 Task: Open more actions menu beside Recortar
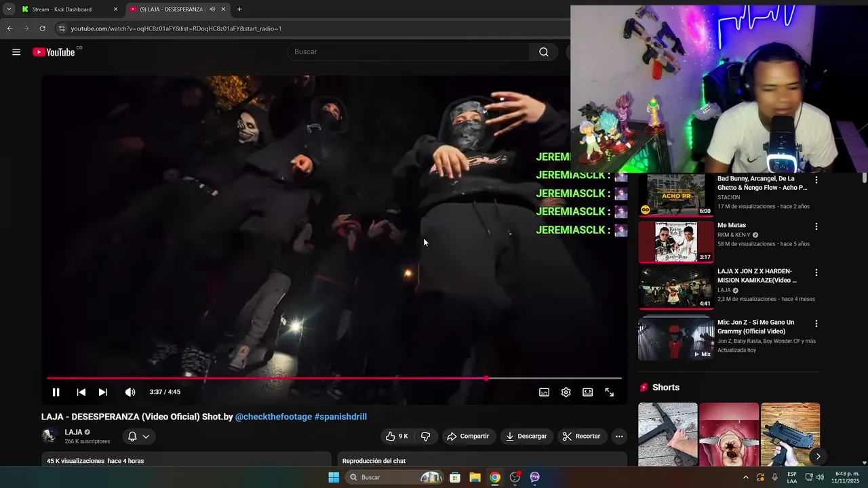(619, 436)
